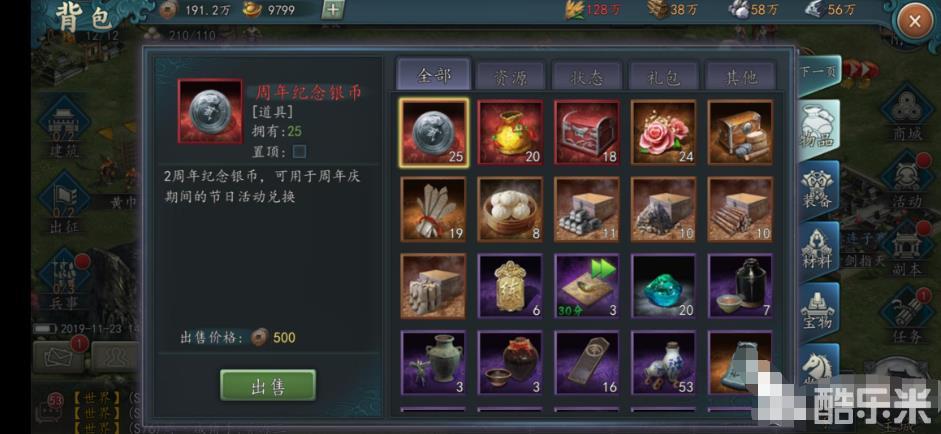Open the 装备 equipment sidebar
941x434 pixels.
819,190
